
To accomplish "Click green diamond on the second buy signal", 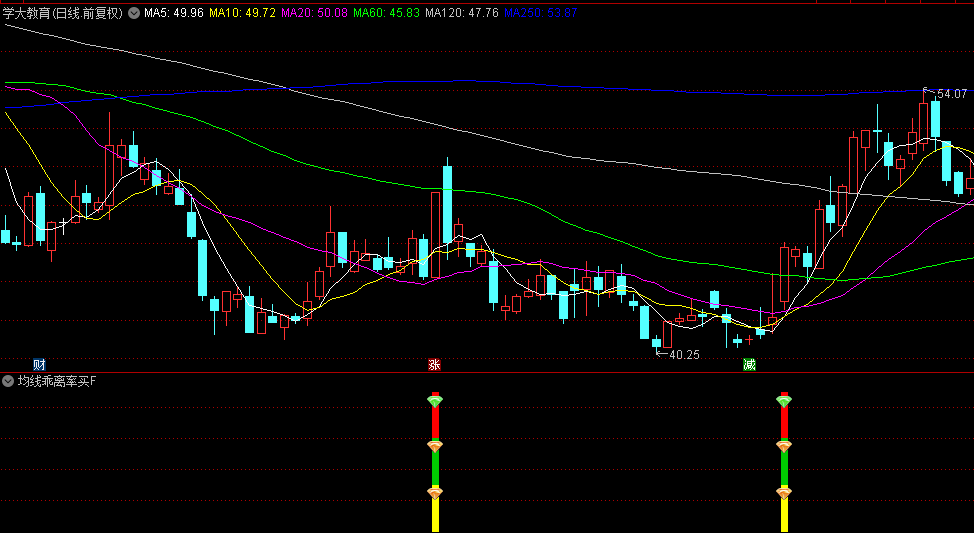I will pyautogui.click(x=784, y=401).
